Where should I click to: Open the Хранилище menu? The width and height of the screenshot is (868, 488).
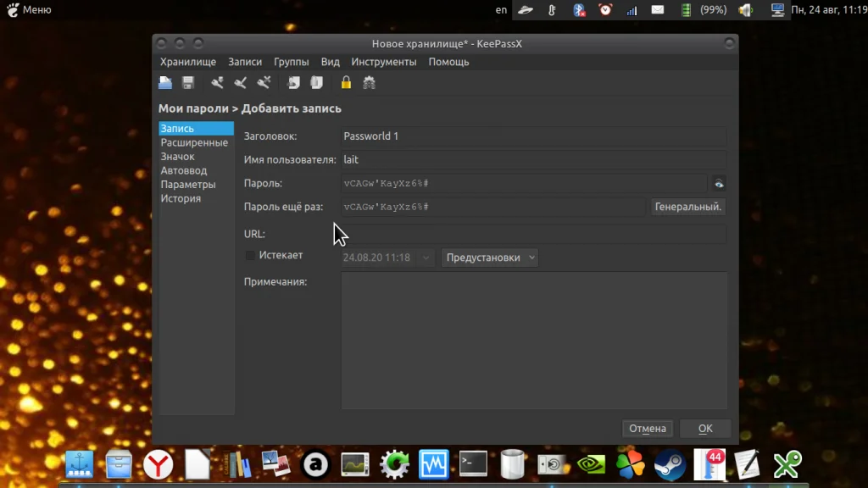point(188,62)
